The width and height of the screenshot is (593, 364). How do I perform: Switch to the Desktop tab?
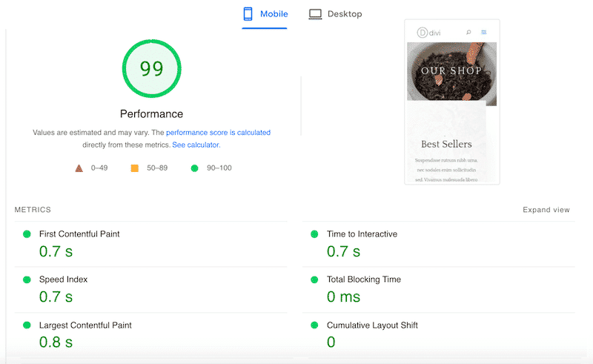point(335,14)
